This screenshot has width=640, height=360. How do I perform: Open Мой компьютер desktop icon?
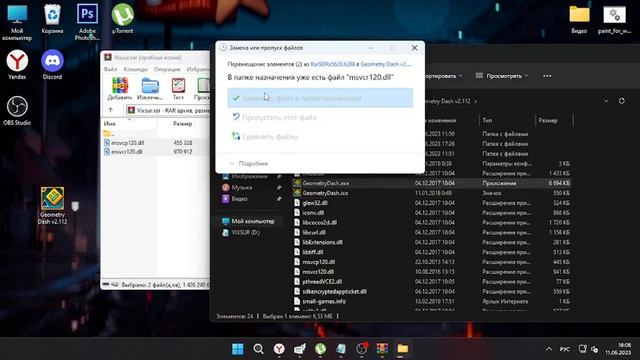coord(17,22)
